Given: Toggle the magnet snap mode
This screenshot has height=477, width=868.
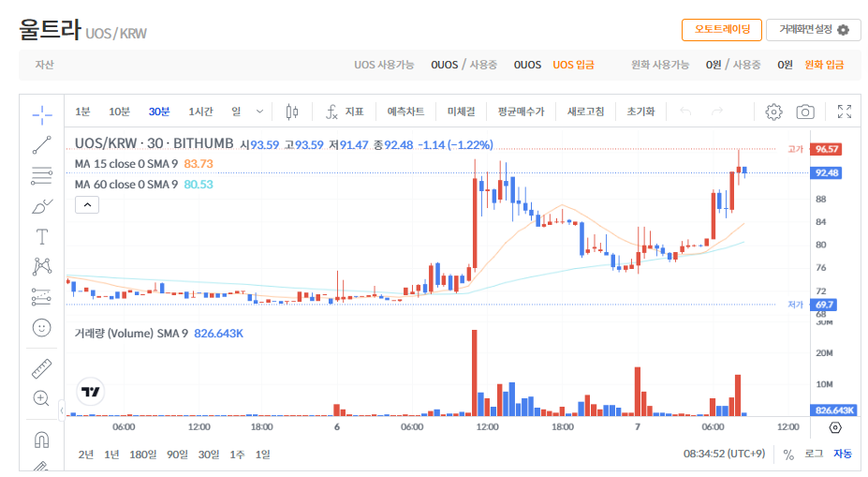Looking at the screenshot, I should 42,440.
